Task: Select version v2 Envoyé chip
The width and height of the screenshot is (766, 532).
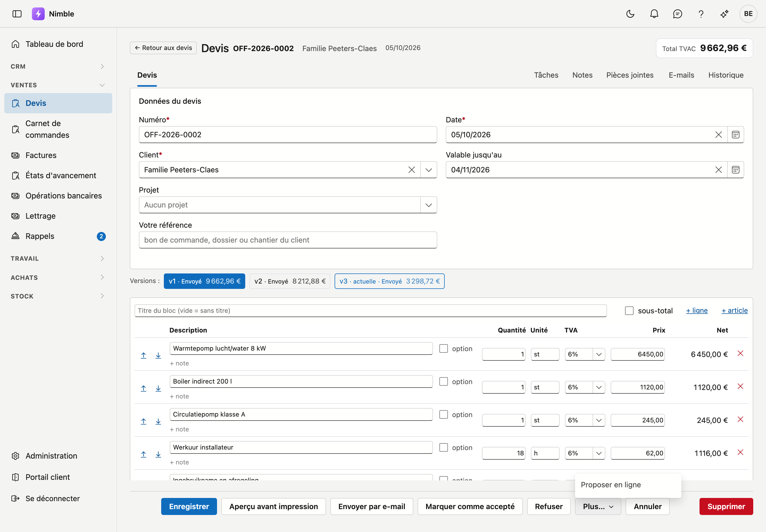Action: tap(290, 281)
